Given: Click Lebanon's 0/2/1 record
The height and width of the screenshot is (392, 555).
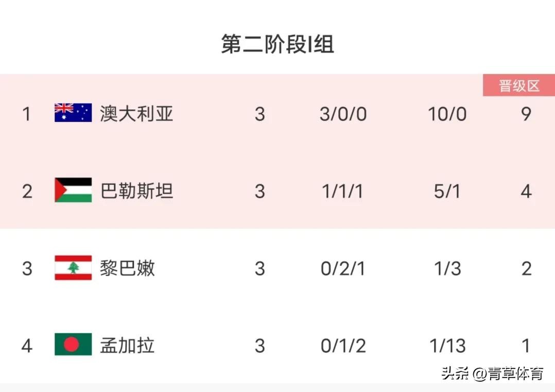Looking at the screenshot, I should 343,269.
